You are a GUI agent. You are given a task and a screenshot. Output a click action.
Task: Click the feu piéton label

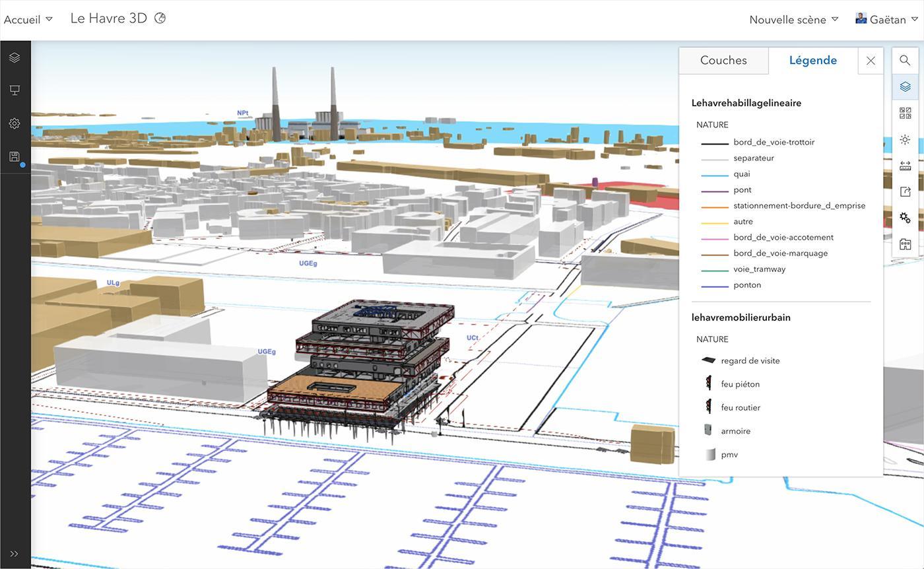tap(741, 384)
